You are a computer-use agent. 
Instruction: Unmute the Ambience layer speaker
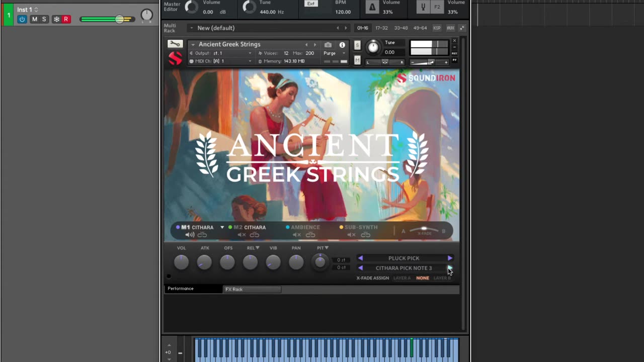(297, 235)
